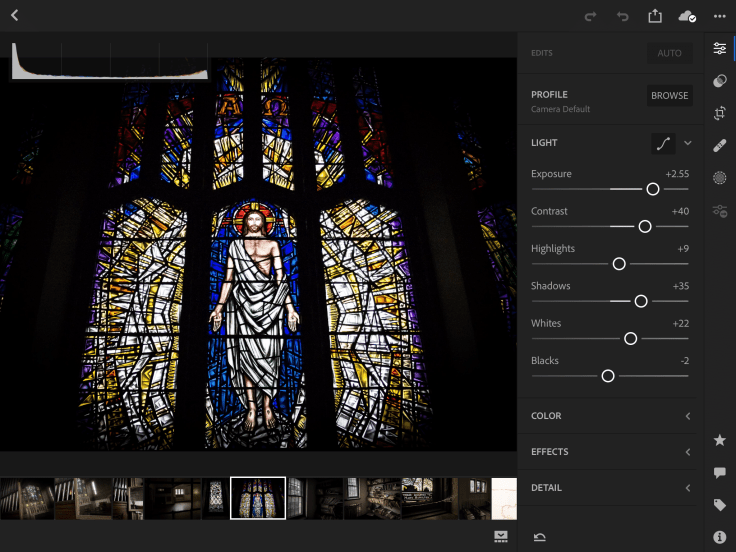This screenshot has height=552, width=736.
Task: Click the undo arrow in top bar
Action: [x=622, y=16]
